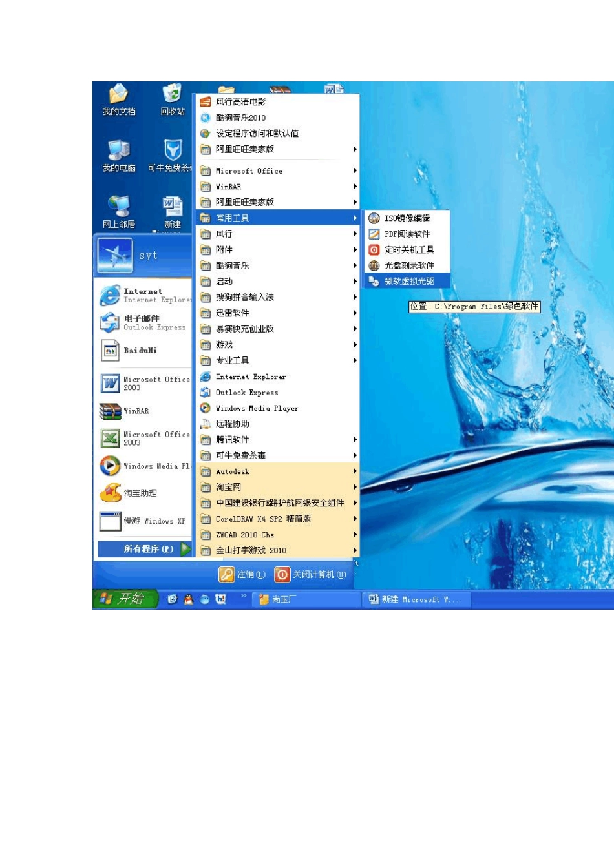
Task: Open the 专业工具 menu folder
Action: (x=278, y=360)
